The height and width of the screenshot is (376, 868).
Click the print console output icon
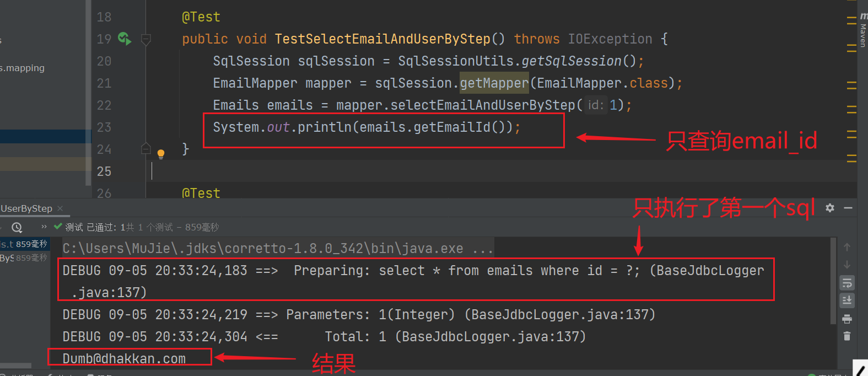point(847,319)
